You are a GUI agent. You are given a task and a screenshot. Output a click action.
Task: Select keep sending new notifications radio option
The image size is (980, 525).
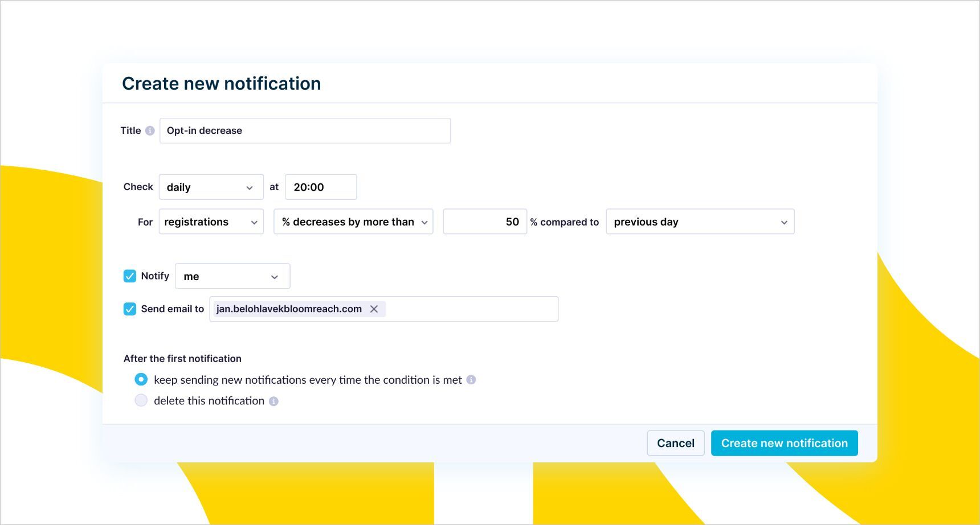141,379
